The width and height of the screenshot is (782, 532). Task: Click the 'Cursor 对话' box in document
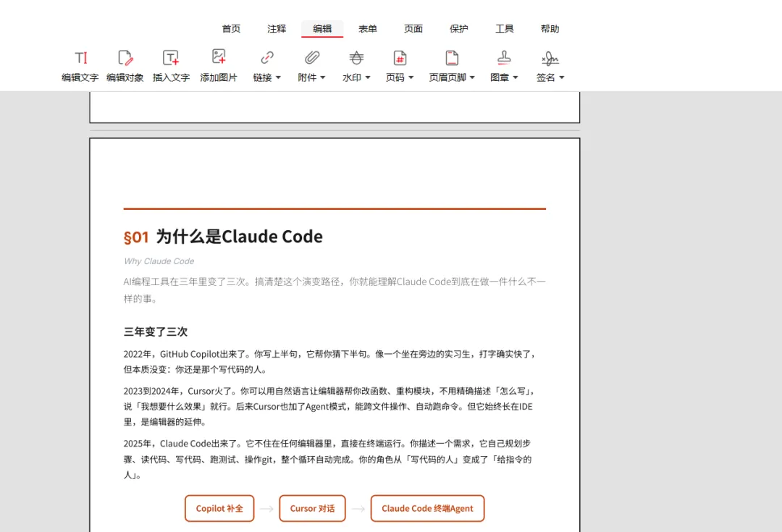312,508
